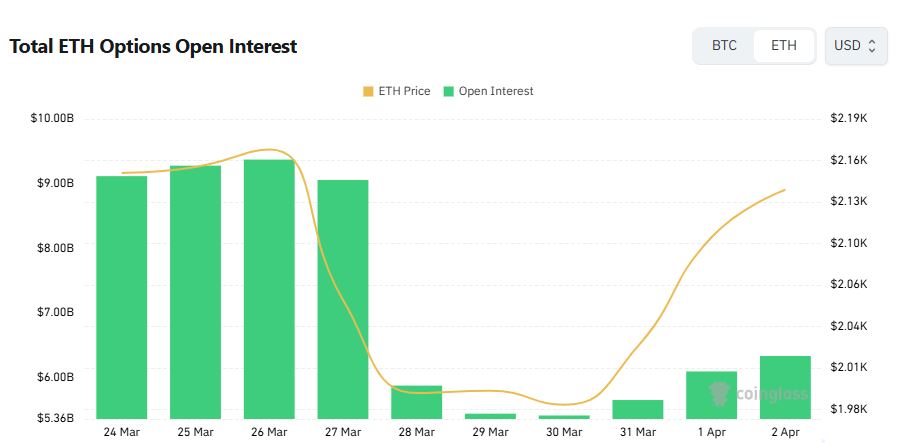897x443 pixels.
Task: Click the 2 Apr green bar
Action: click(785, 387)
